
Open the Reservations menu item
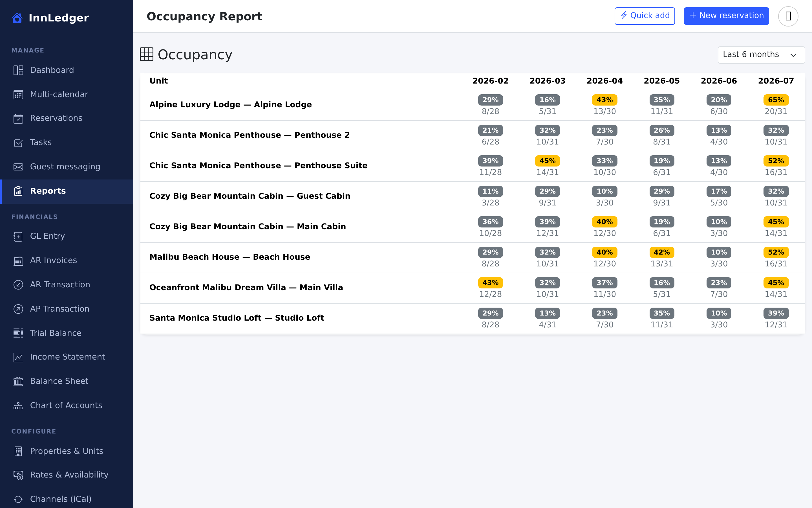point(67,118)
